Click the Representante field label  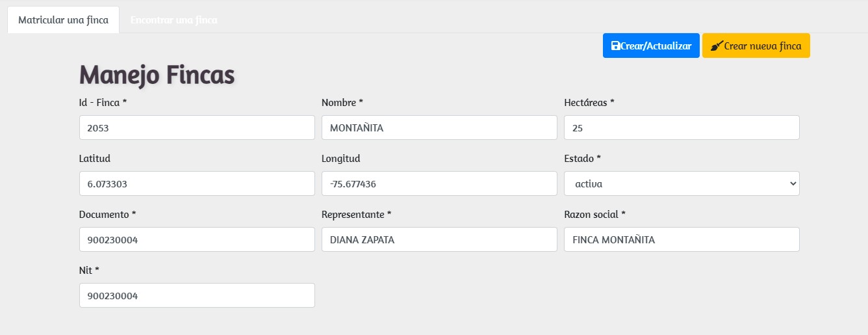pyautogui.click(x=356, y=215)
